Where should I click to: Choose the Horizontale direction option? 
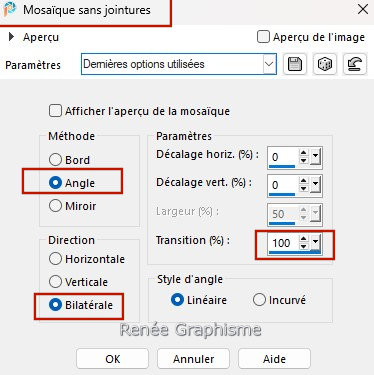click(55, 259)
